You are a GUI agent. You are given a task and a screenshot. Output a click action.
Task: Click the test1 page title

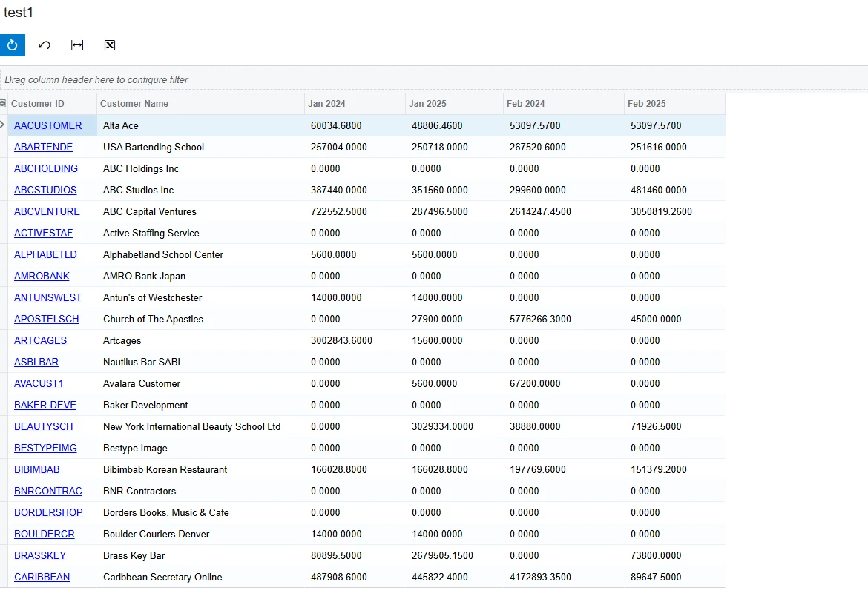point(19,12)
